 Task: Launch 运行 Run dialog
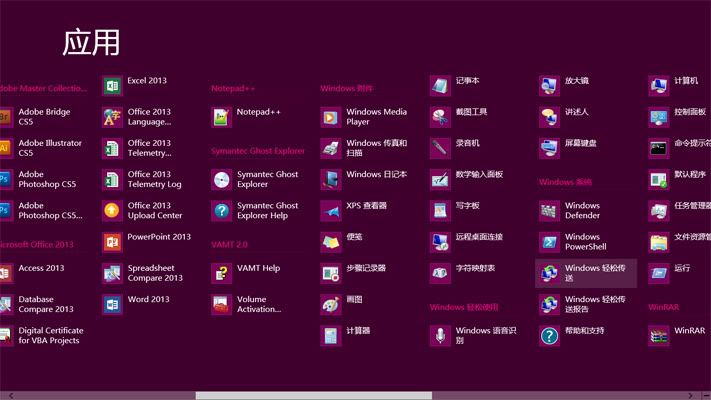point(670,273)
